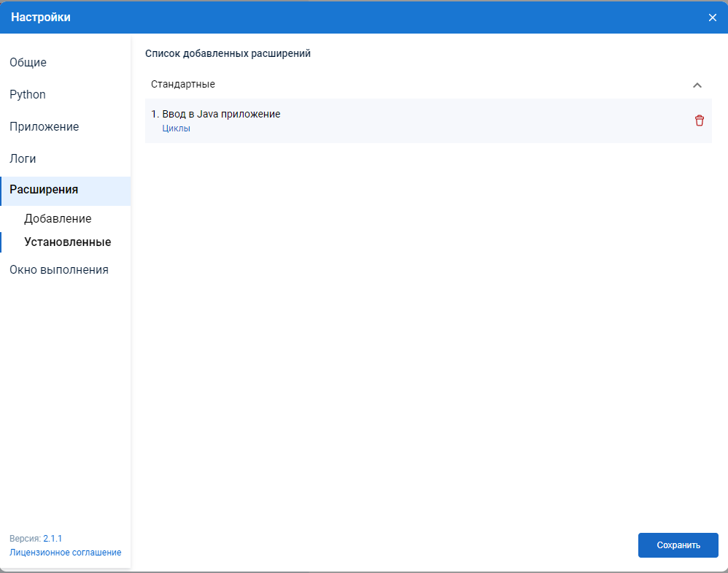
Task: Click the 'Версия:' label in sidebar
Action: pyautogui.click(x=25, y=539)
